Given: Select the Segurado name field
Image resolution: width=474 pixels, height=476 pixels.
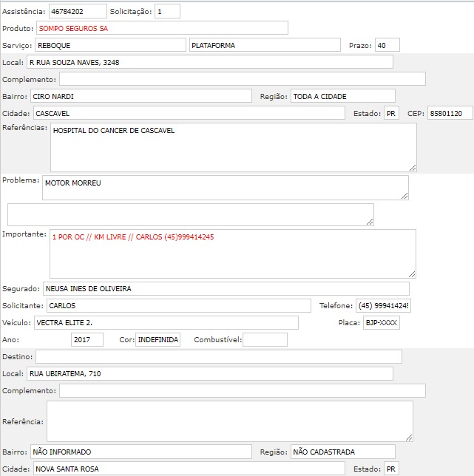Looking at the screenshot, I should [226, 288].
